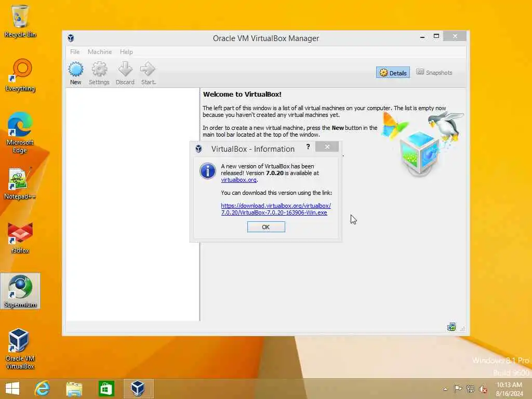The width and height of the screenshot is (532, 399).
Task: Close the VirtualBox Manager window
Action: click(x=455, y=36)
